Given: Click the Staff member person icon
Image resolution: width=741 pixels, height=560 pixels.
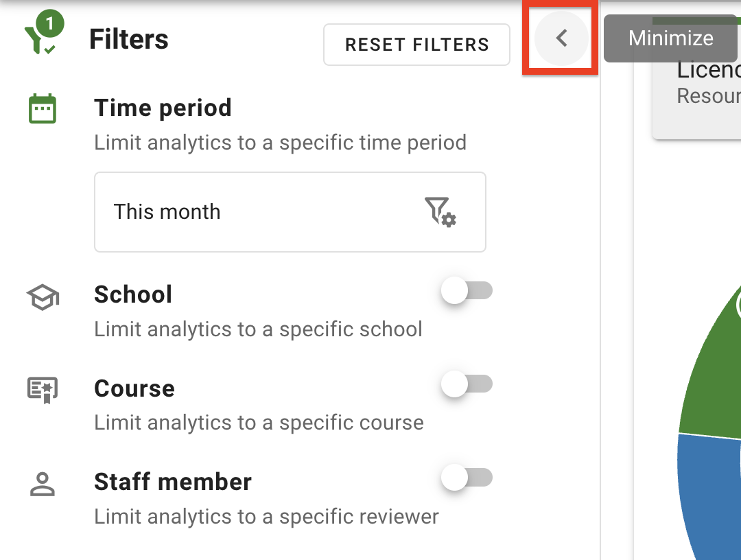Looking at the screenshot, I should 43,484.
